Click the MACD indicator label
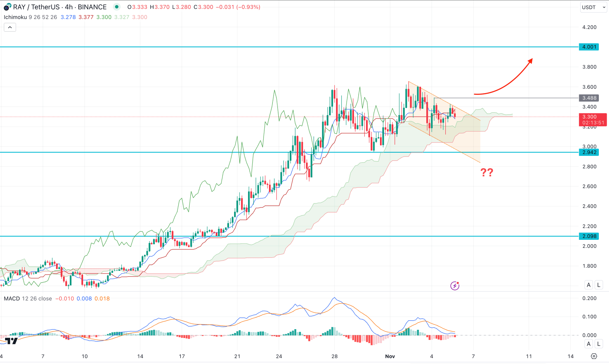 pos(12,298)
